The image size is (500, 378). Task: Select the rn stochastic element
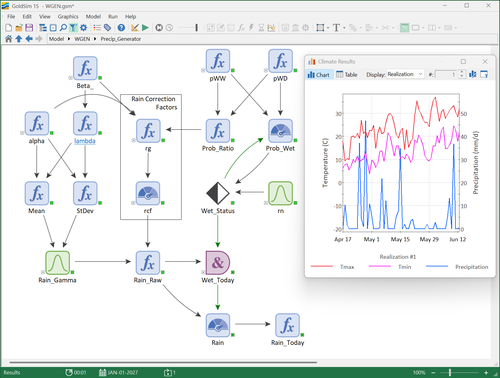[280, 193]
